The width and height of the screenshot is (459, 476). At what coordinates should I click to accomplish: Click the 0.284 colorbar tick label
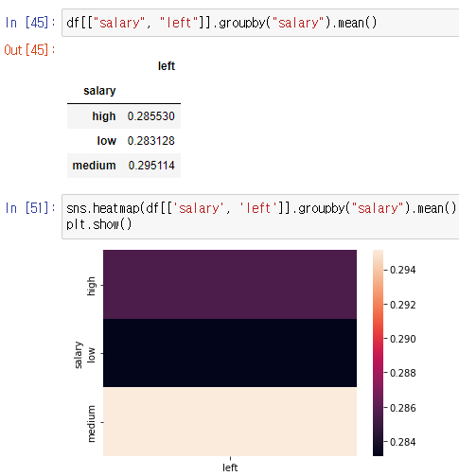(x=402, y=442)
